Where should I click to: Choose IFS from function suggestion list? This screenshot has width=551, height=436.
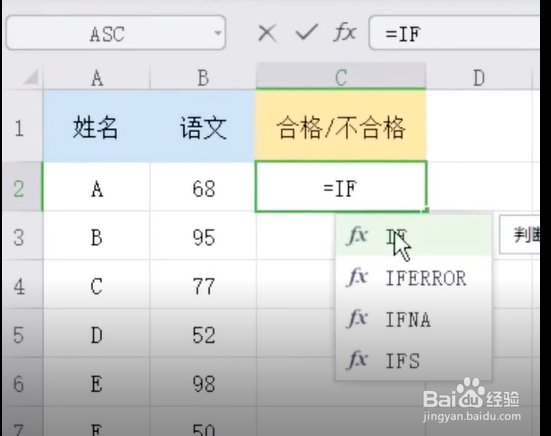414,360
